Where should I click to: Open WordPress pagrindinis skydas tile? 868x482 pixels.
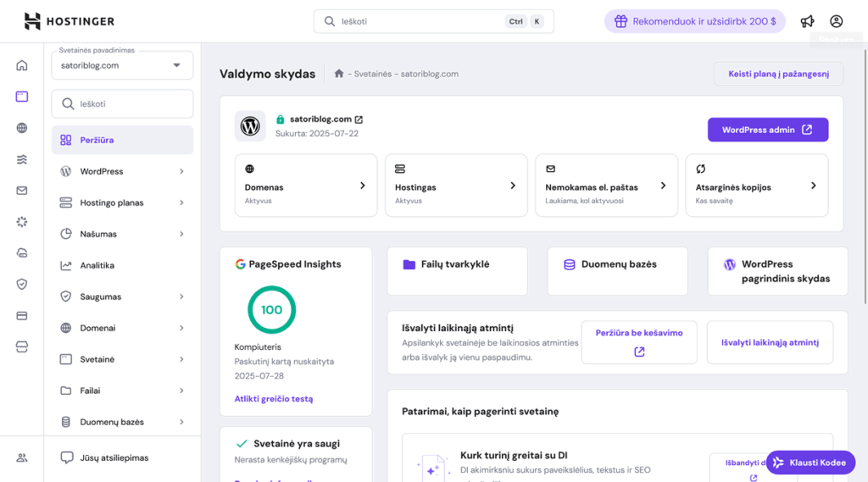778,271
